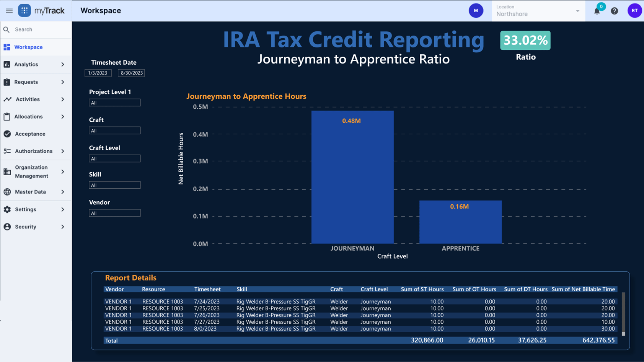Open the Craft filter dropdown
This screenshot has width=644, height=362.
[x=114, y=130]
